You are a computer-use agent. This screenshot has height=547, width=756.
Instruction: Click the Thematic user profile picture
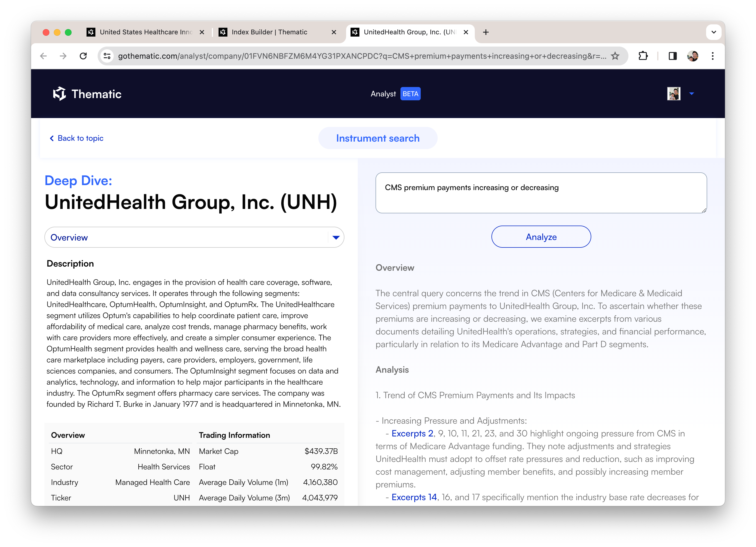(674, 94)
